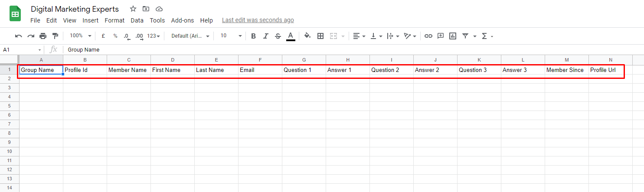Insert a chart using the chart icon

(453, 36)
